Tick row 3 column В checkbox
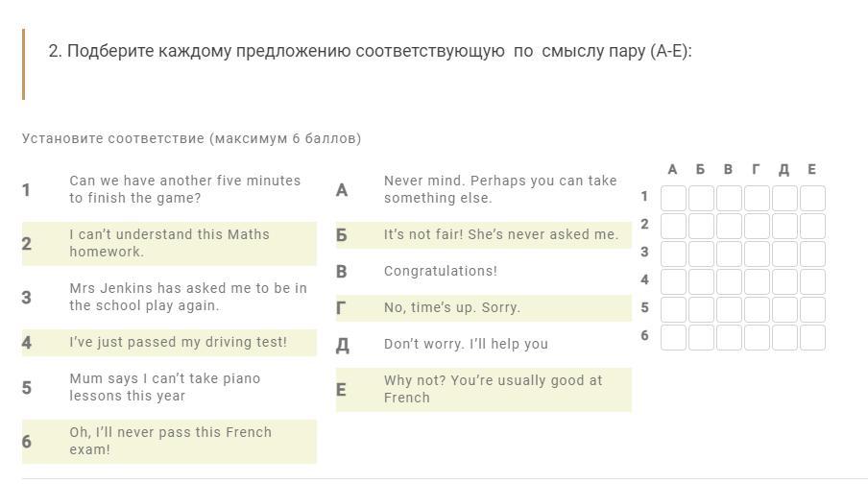Screen dimensions: 868x484 tap(729, 254)
